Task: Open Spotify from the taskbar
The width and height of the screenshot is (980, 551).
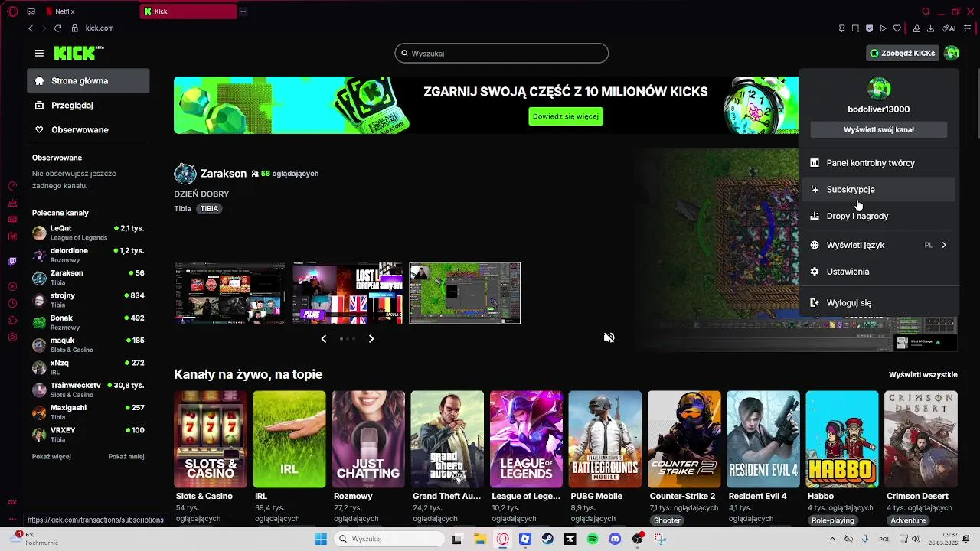Action: pos(593,539)
